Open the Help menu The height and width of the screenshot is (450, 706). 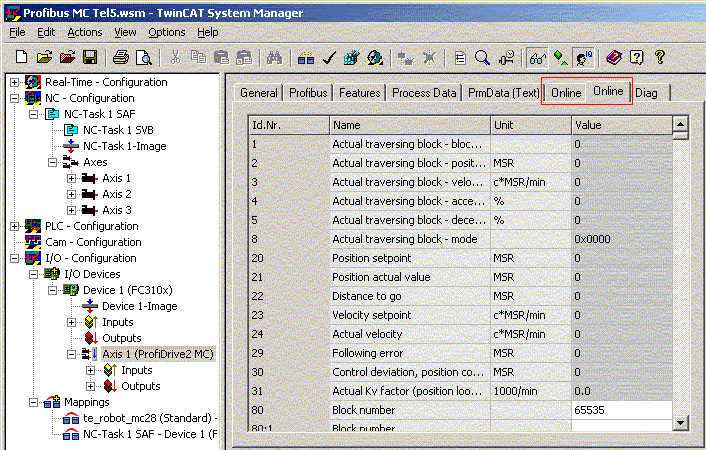[x=208, y=32]
